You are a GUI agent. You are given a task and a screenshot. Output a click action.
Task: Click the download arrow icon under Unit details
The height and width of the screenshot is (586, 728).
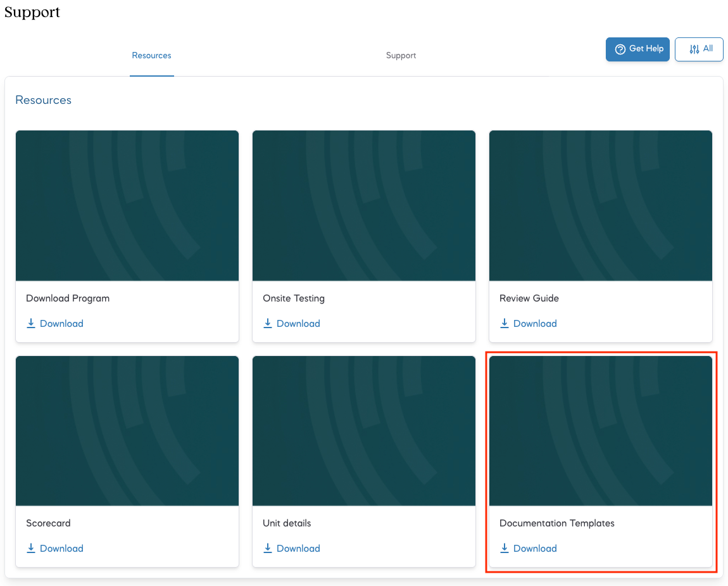click(x=267, y=549)
